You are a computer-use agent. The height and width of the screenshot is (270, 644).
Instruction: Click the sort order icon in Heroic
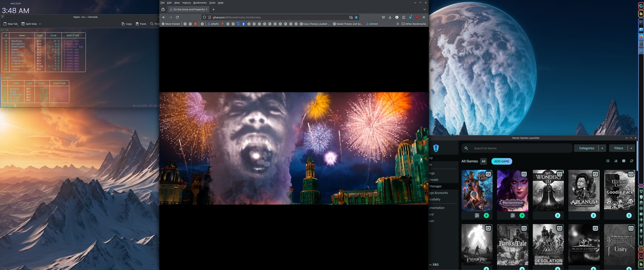click(616, 161)
